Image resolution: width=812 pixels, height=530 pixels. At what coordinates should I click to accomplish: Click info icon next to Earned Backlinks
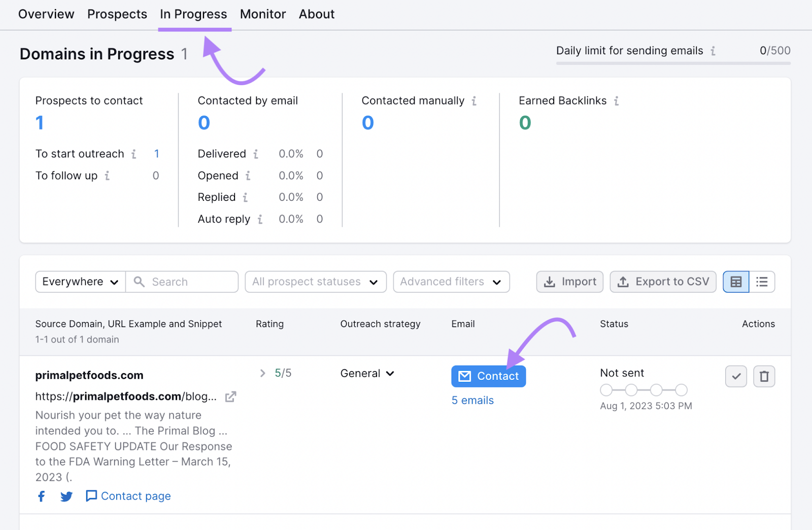(617, 101)
